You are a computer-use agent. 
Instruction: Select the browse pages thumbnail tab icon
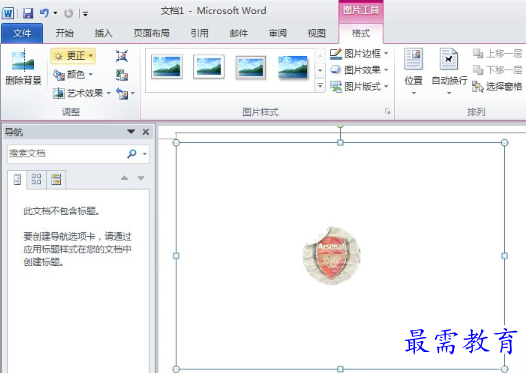[36, 179]
